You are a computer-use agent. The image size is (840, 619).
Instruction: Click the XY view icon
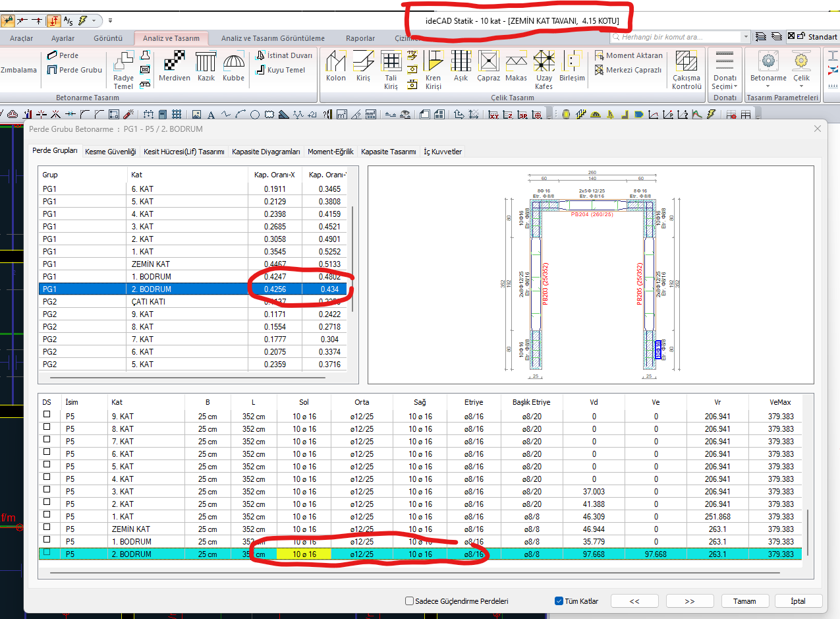click(494, 115)
